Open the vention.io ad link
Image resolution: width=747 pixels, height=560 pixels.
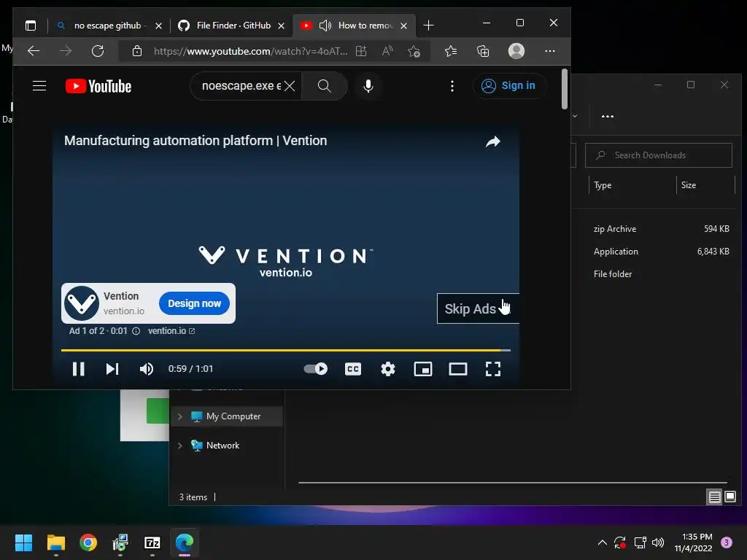(171, 331)
